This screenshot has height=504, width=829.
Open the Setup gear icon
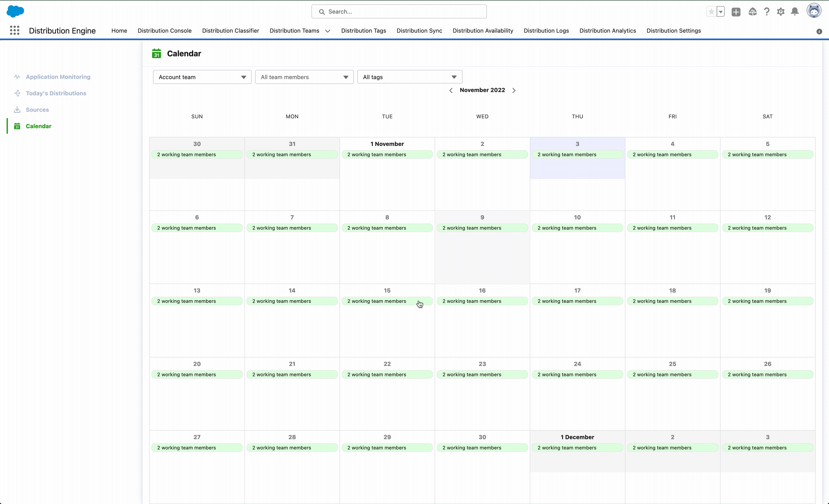pyautogui.click(x=781, y=12)
